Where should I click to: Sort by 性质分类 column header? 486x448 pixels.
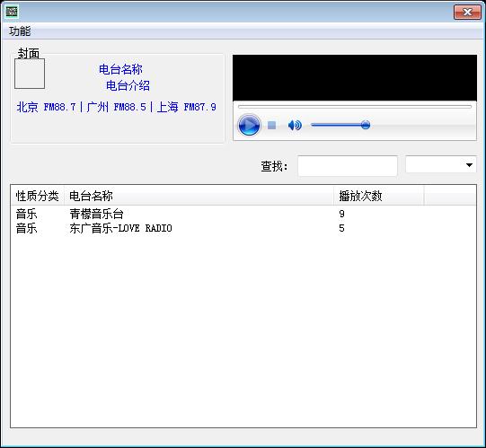(37, 196)
